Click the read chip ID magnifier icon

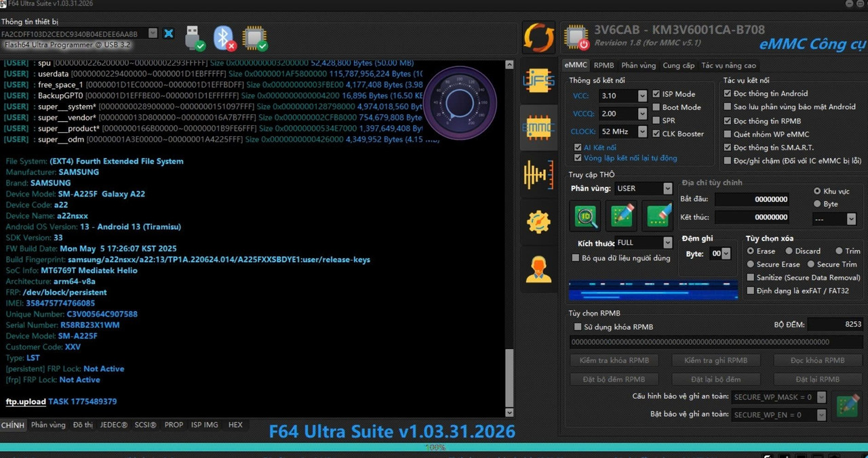click(x=586, y=216)
